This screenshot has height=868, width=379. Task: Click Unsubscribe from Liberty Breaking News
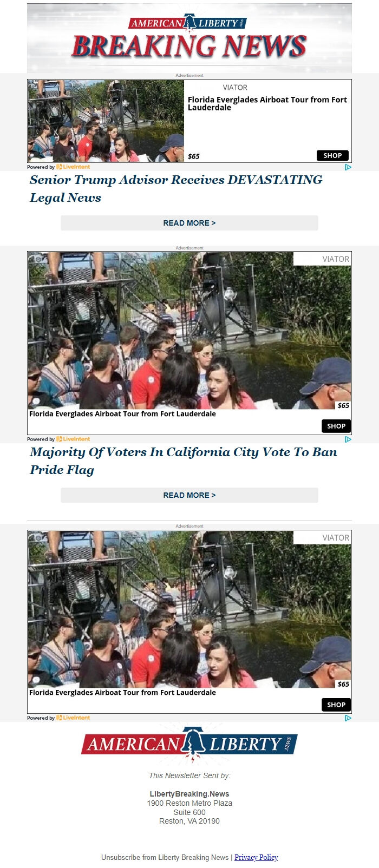[x=165, y=857]
